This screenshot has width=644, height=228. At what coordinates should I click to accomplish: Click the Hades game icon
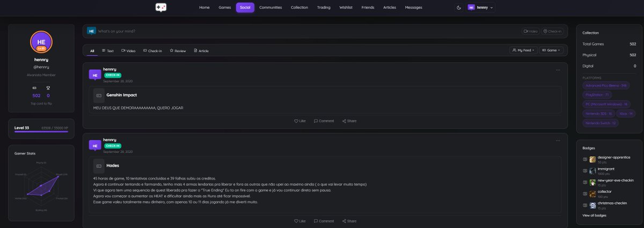coord(99,166)
